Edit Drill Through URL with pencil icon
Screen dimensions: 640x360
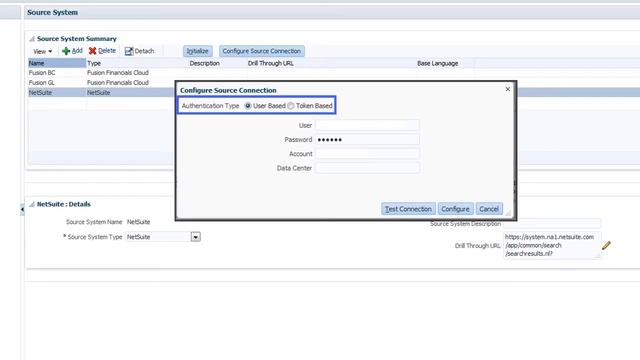click(606, 245)
